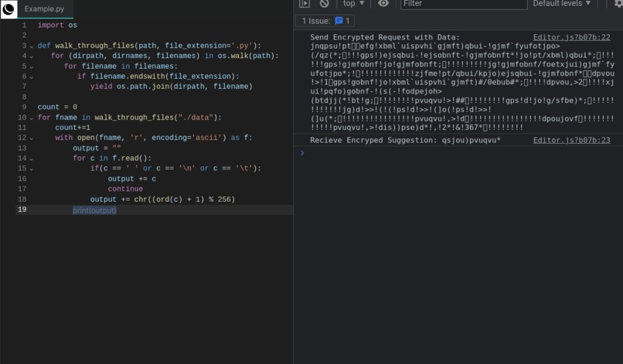The image size is (623, 364).
Task: Select the Example.py tab
Action: point(45,9)
